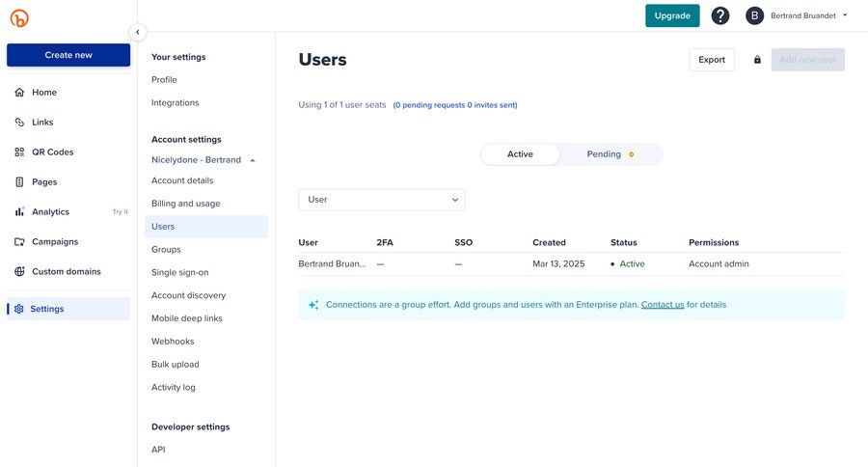Click the 2FA column header
The image size is (868, 467).
385,242
